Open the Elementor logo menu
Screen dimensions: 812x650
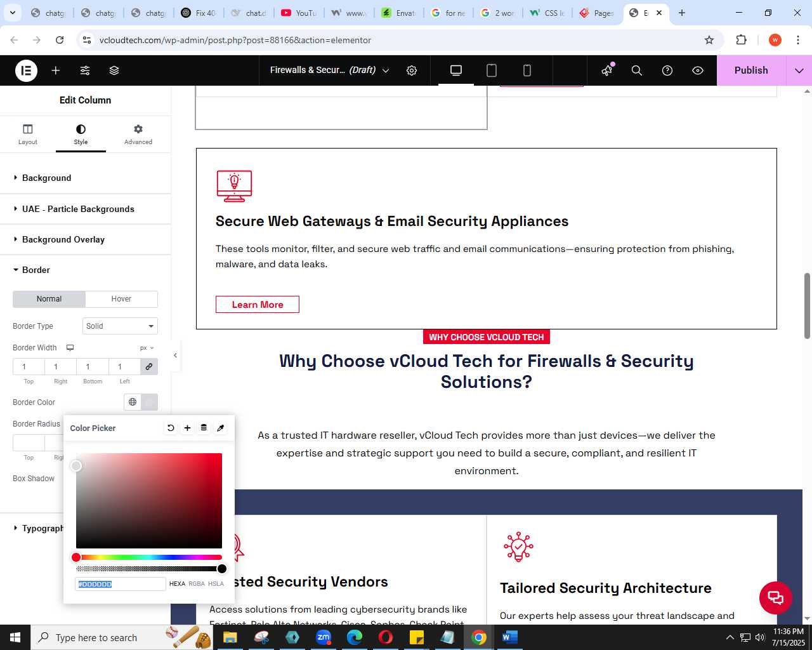click(26, 70)
